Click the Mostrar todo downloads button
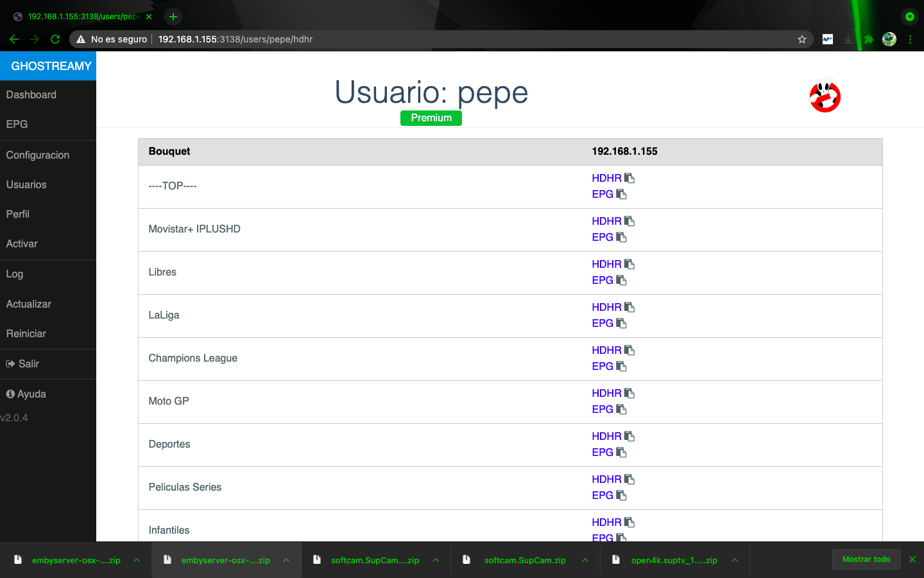 [866, 559]
